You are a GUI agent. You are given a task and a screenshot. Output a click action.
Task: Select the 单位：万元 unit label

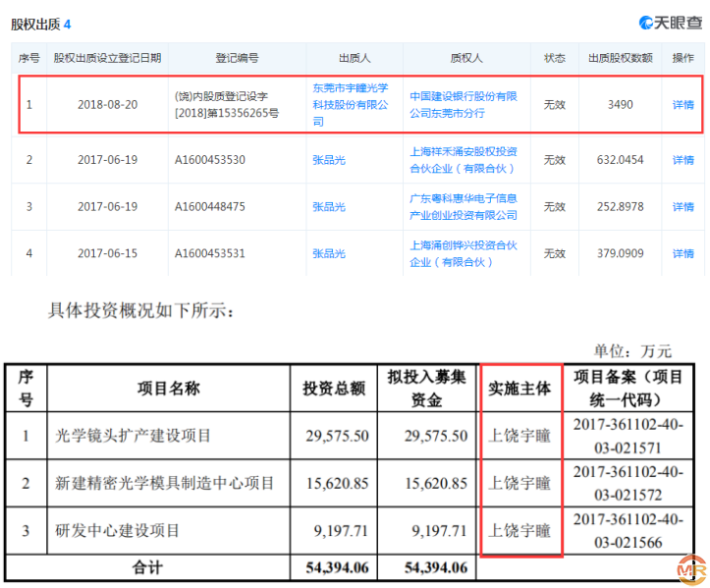(x=632, y=350)
